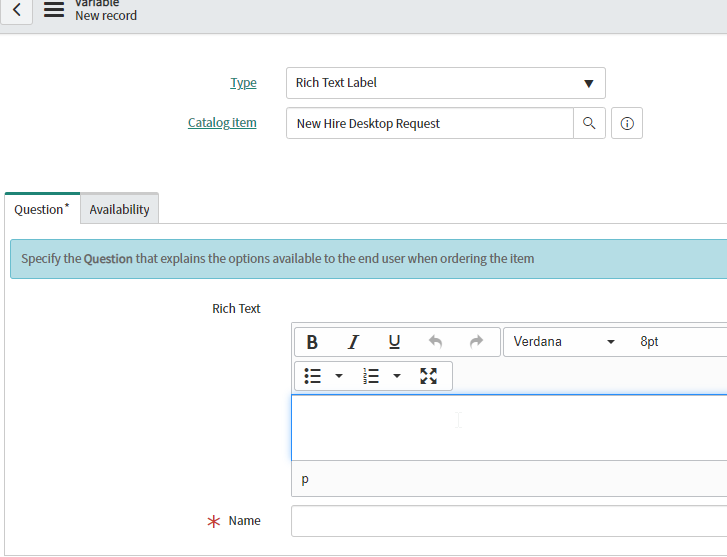The image size is (727, 557).
Task: Redo last edit in rich text
Action: coord(476,342)
